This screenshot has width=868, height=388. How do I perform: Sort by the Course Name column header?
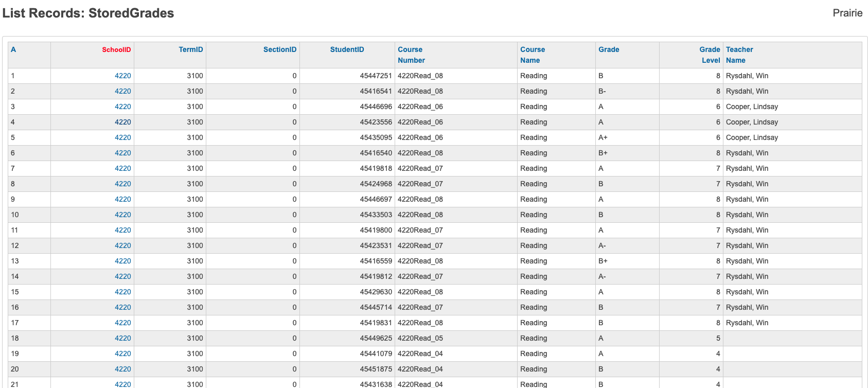coord(533,55)
